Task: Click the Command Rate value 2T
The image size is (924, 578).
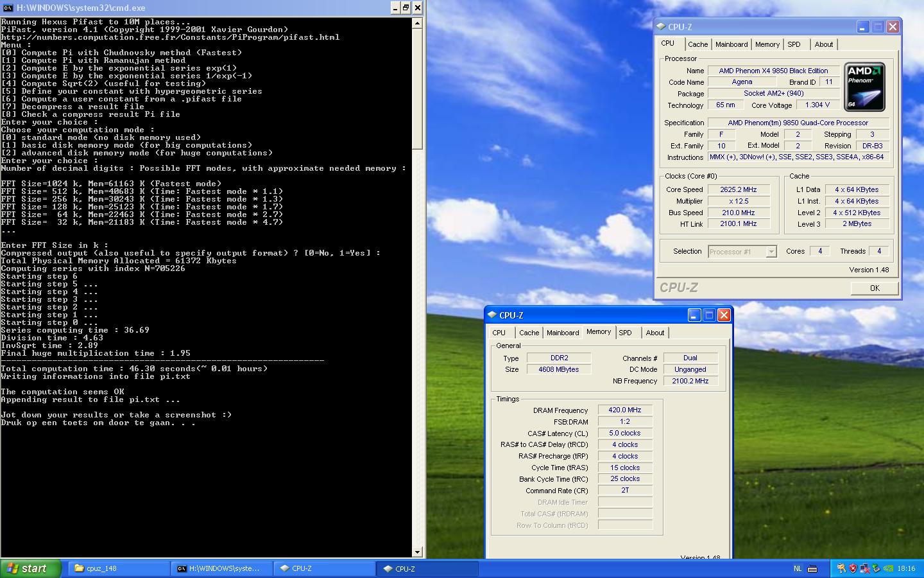Action: 625,490
